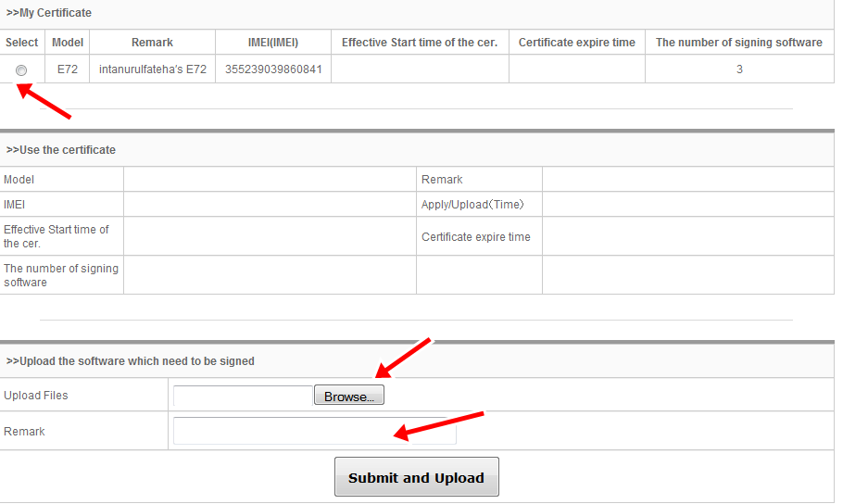Click the Effective Start time column header
843x504 pixels.
[x=420, y=43]
